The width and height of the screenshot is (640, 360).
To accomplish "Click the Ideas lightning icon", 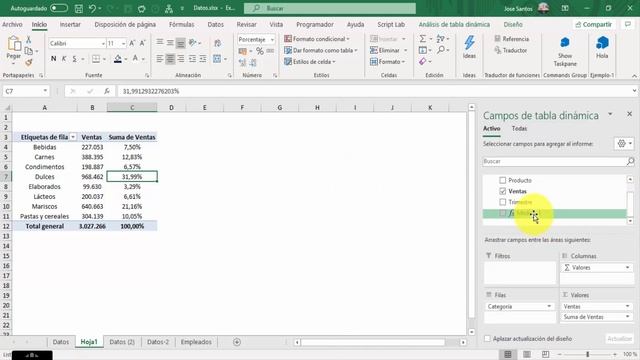I will coord(469,42).
